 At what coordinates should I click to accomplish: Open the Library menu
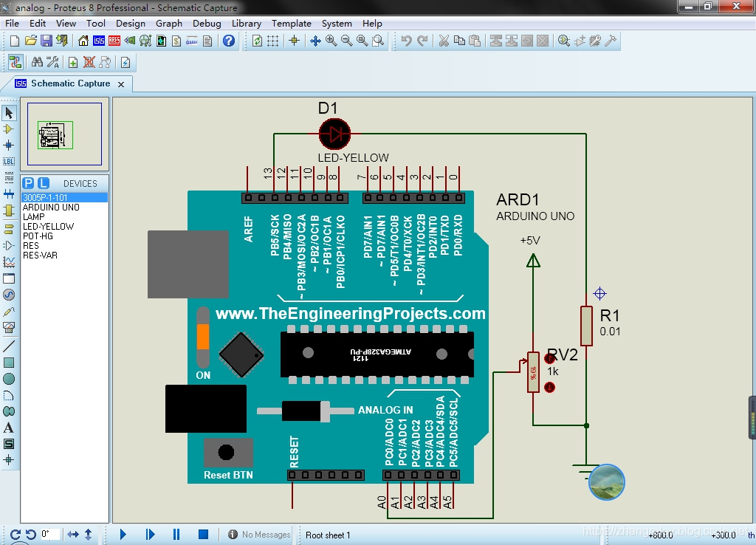247,23
